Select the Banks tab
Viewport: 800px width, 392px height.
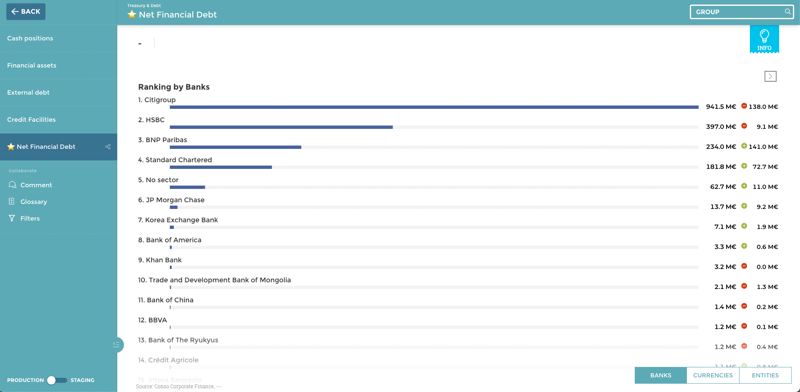coord(661,375)
